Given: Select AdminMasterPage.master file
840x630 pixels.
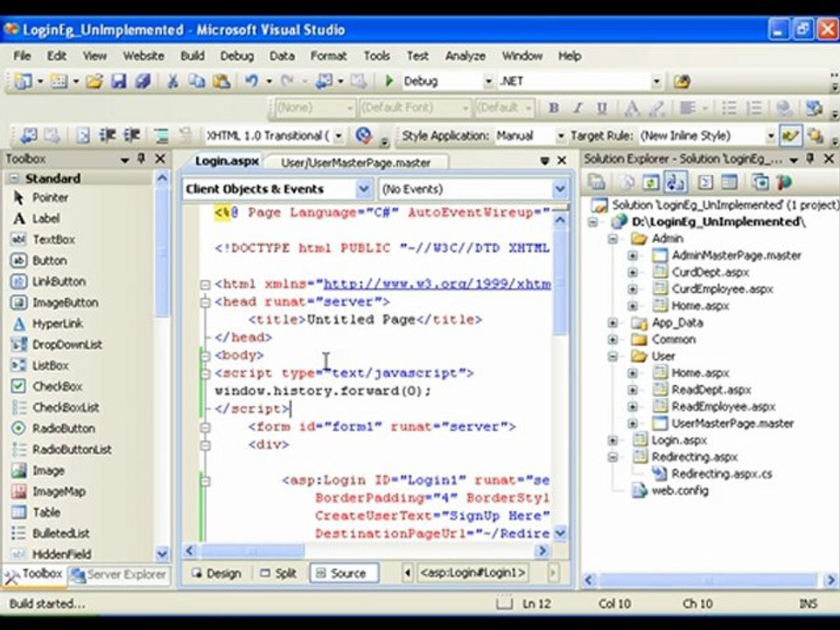Looking at the screenshot, I should pos(736,255).
